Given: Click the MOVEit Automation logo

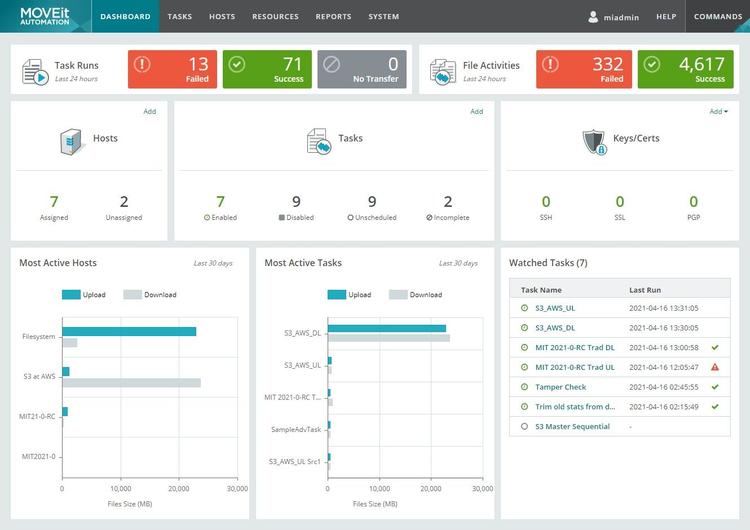Looking at the screenshot, I should click(x=44, y=16).
